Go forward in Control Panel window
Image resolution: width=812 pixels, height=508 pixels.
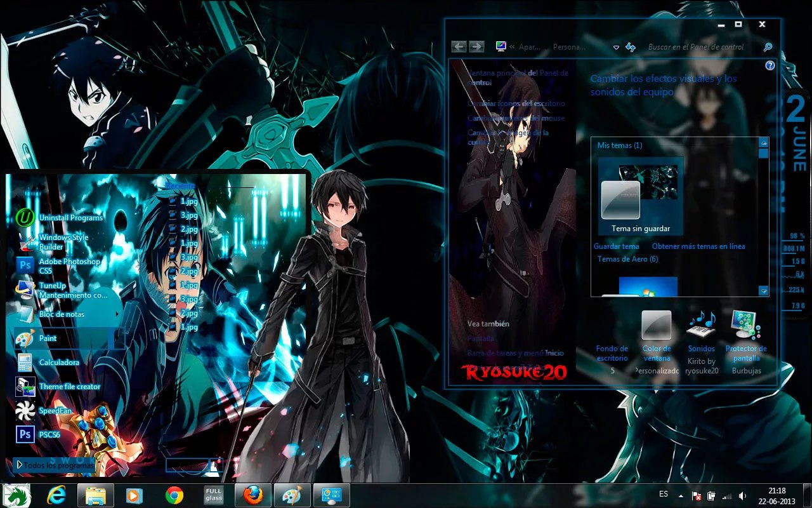tap(476, 46)
